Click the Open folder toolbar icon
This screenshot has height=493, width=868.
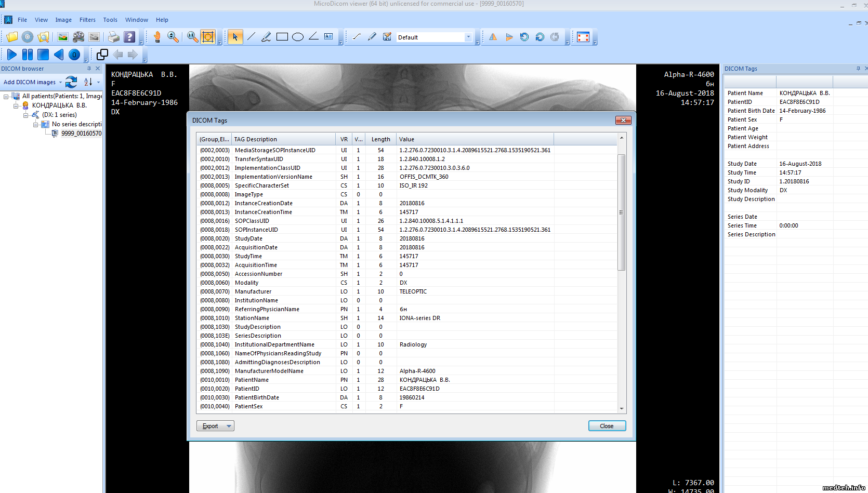tap(12, 37)
